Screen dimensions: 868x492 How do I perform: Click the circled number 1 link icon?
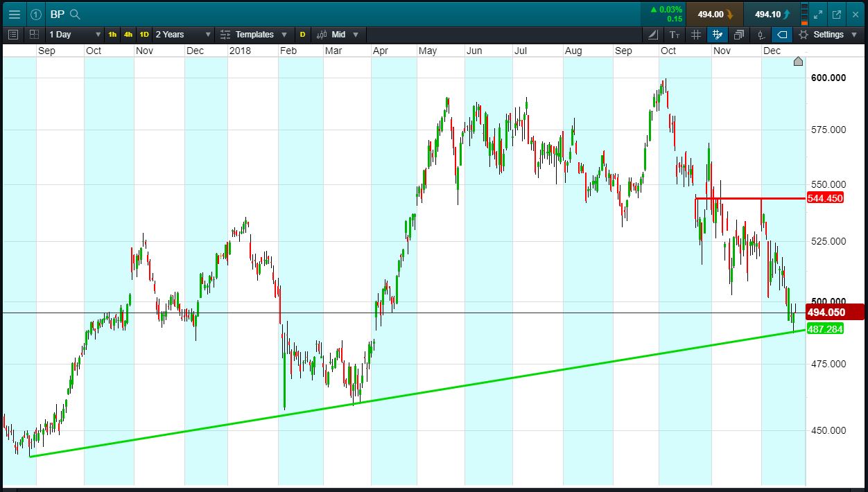pos(36,14)
